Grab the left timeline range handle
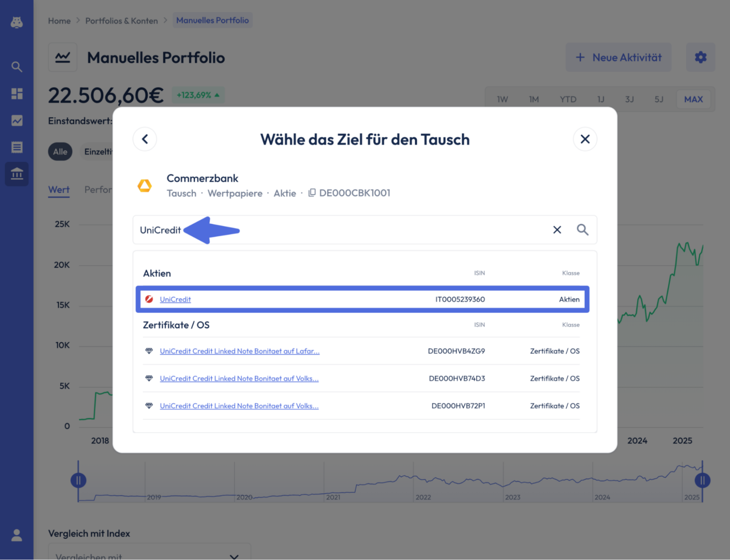Image resolution: width=730 pixels, height=560 pixels. click(x=78, y=480)
